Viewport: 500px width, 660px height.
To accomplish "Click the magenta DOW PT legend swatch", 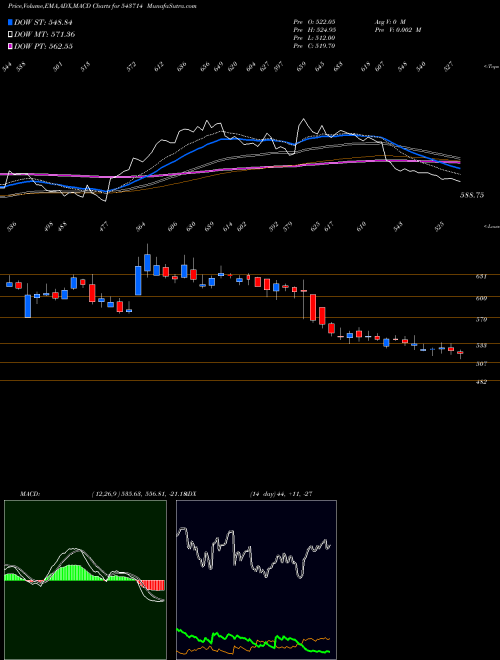I will click(x=11, y=46).
